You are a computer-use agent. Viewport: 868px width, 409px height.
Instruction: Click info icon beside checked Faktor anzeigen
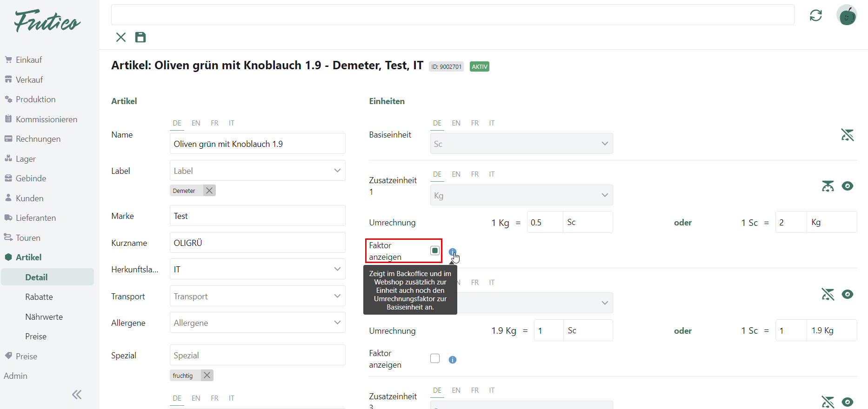(x=452, y=252)
